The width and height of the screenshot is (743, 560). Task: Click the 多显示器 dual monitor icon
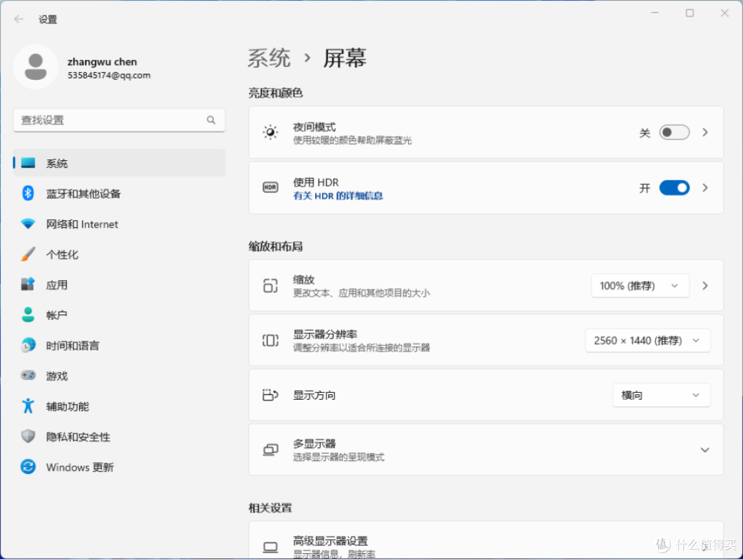click(270, 450)
